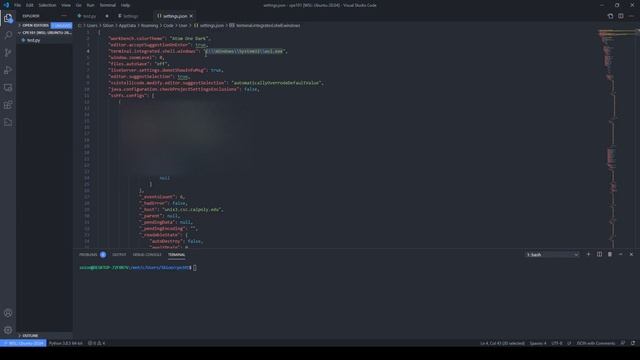Open editor More Actions ellipsis
The height and width of the screenshot is (360, 640).
pyautogui.click(x=631, y=16)
